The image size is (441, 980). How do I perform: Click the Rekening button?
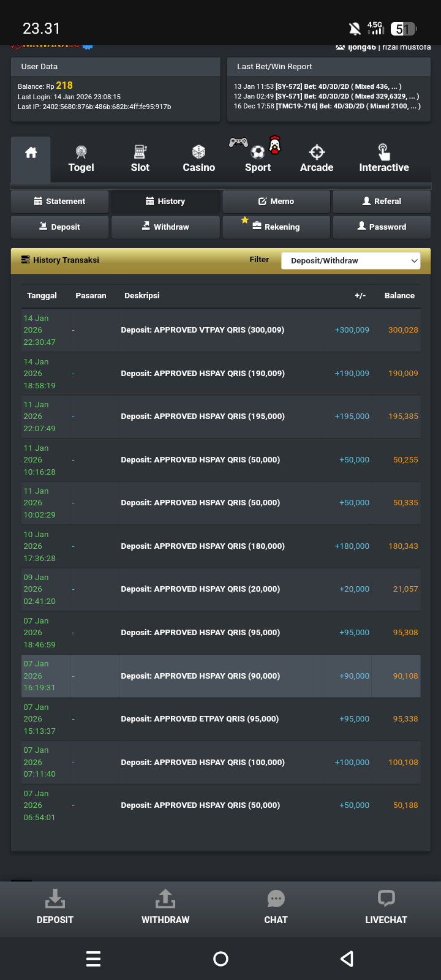point(276,227)
